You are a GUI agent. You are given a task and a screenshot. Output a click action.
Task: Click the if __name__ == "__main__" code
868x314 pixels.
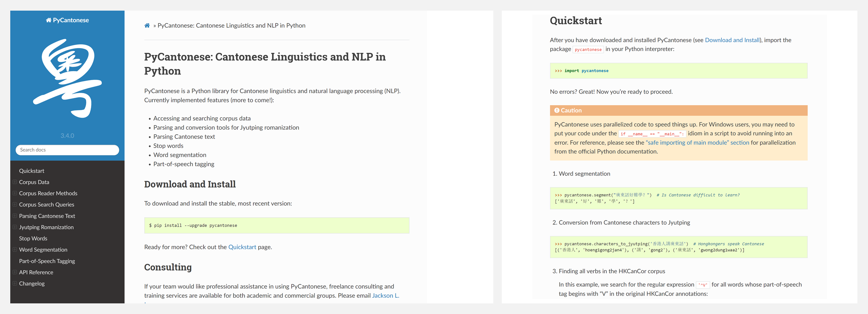pos(652,134)
